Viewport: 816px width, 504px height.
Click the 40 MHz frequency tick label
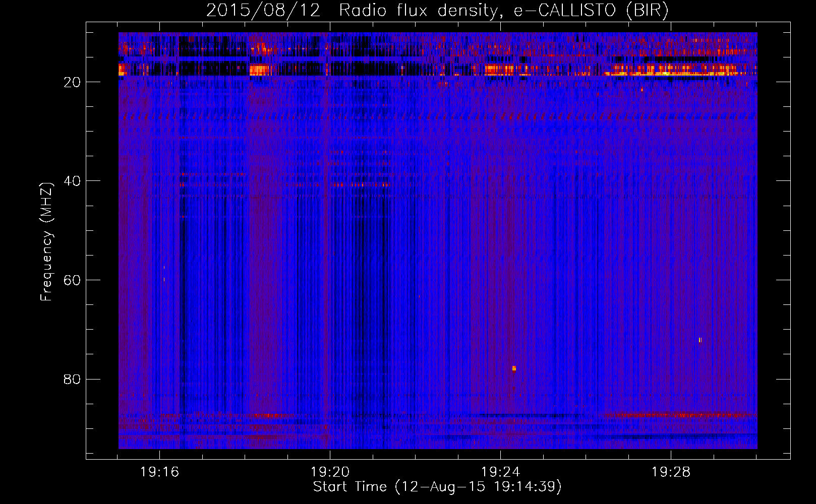click(x=72, y=181)
